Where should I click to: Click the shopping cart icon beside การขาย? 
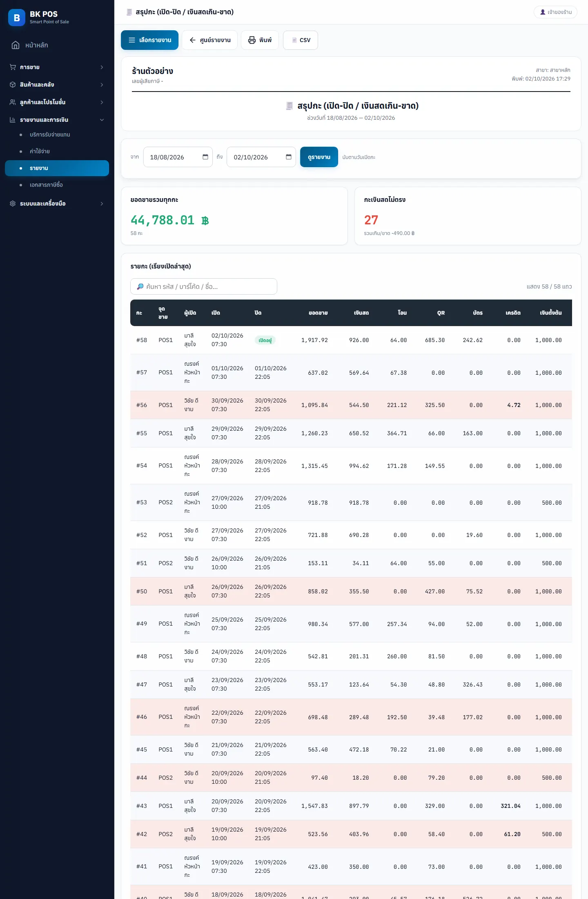tap(13, 67)
